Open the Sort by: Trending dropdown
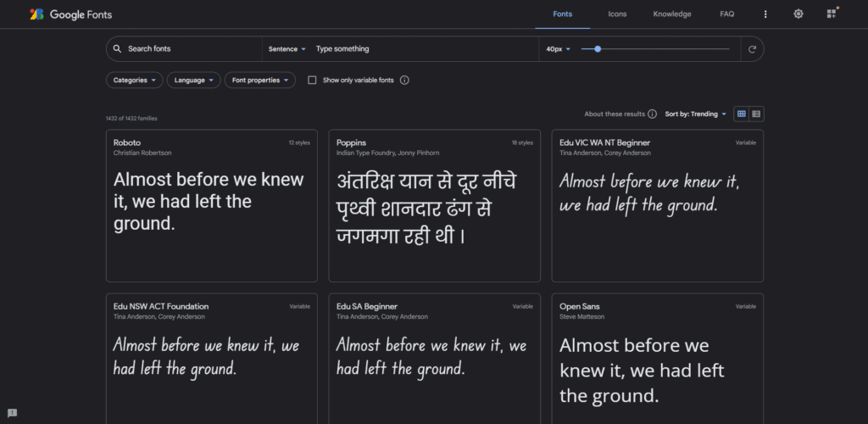Screen dimensions: 868x424 696,114
